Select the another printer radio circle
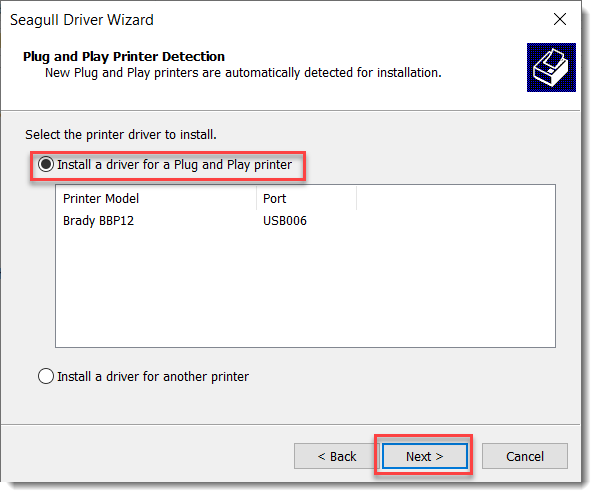 pyautogui.click(x=46, y=376)
